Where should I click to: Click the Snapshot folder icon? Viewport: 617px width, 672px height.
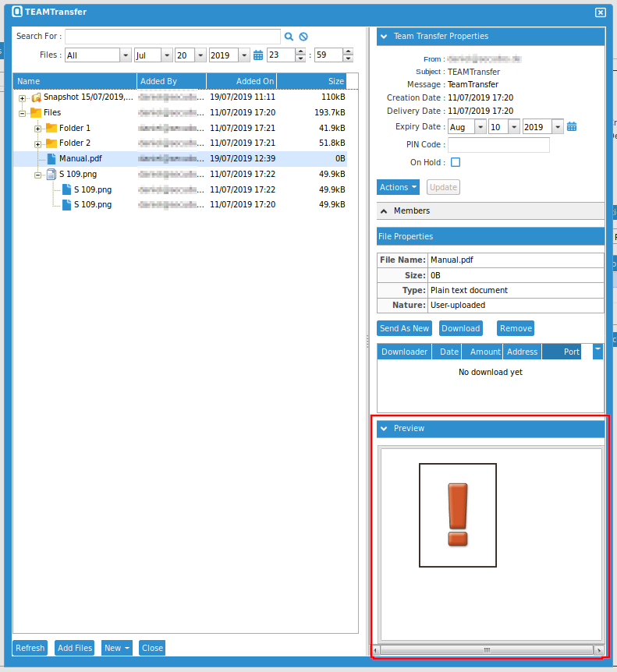click(x=36, y=97)
